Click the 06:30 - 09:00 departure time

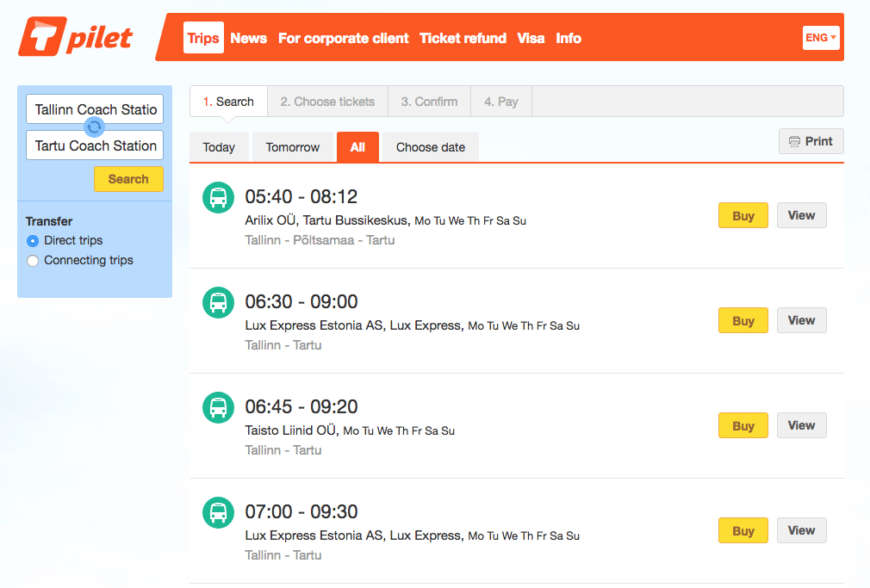pos(301,302)
